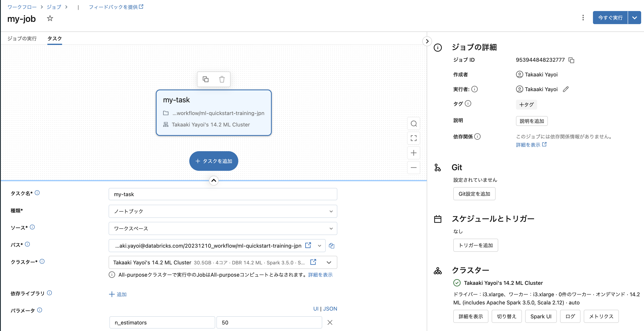Viewport: 644px width, 331px height.
Task: Switch to the ジョブの実行 tab
Action: (x=22, y=39)
